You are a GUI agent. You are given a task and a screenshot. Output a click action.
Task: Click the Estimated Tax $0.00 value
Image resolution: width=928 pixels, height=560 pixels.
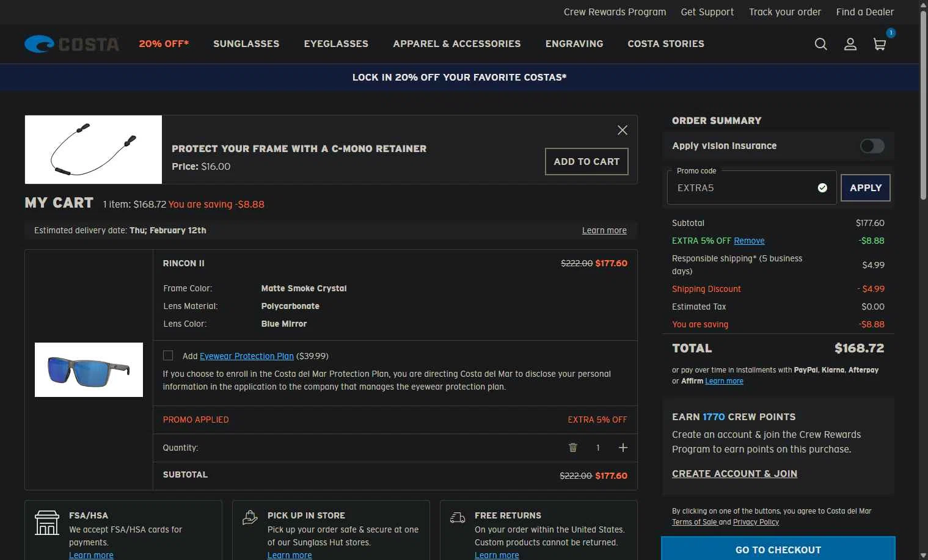(x=873, y=307)
